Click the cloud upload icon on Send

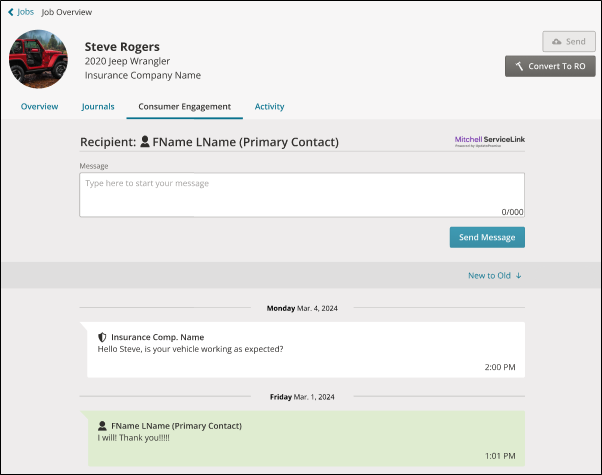(x=556, y=41)
